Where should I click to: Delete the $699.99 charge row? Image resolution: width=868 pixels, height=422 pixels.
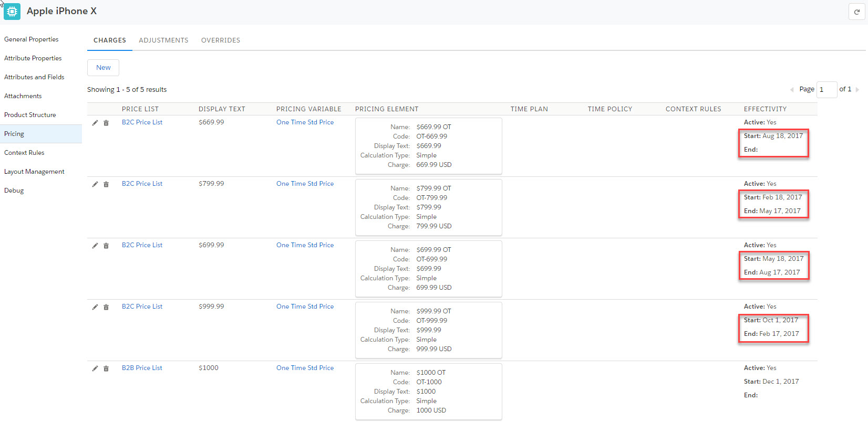(106, 246)
